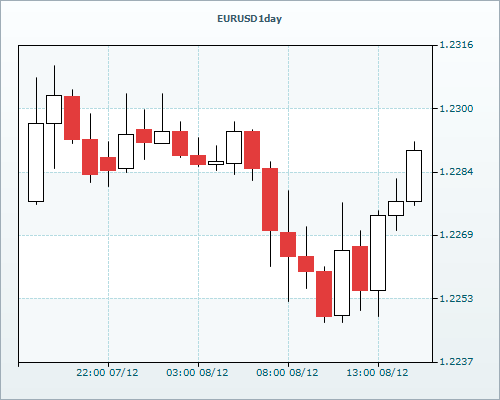Select the 1.2284 price axis label

(456, 172)
